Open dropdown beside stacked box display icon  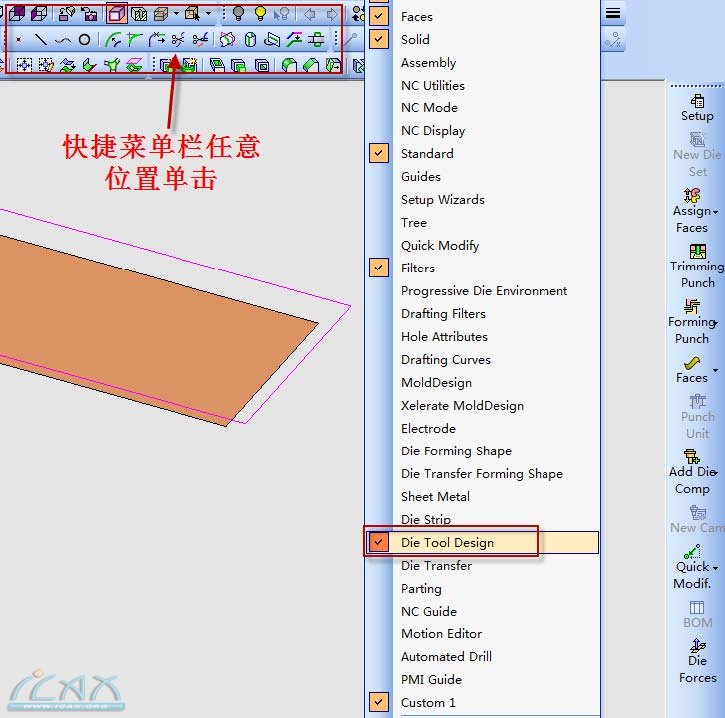[176, 14]
